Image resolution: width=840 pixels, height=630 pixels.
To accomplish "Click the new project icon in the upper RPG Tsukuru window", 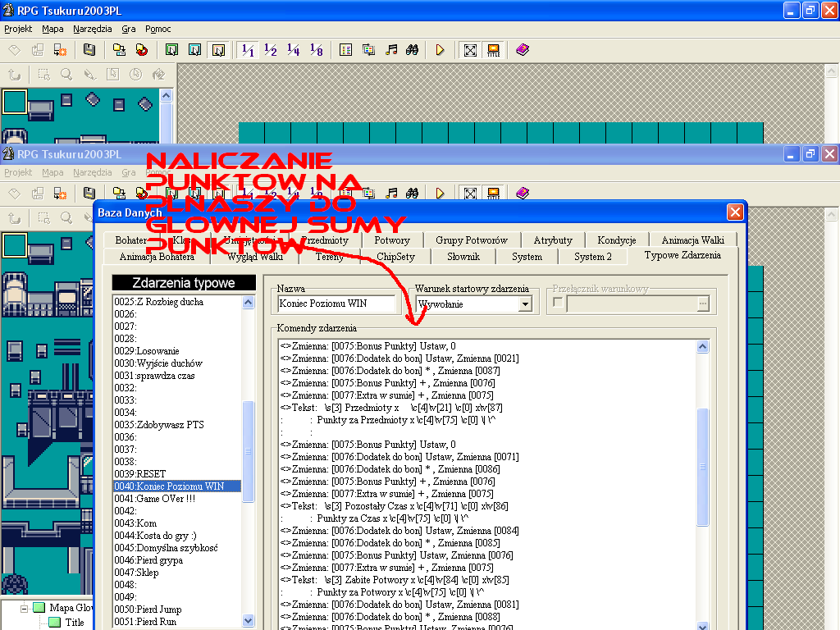I will coord(15,50).
